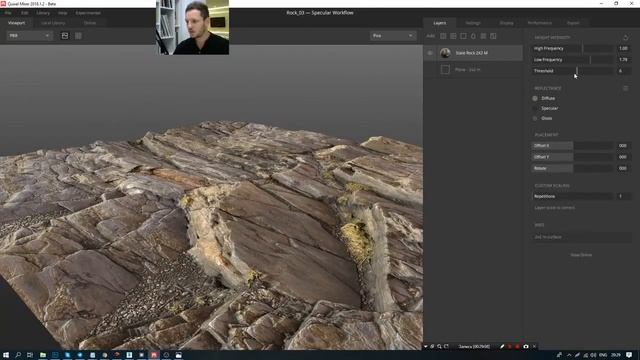The width and height of the screenshot is (640, 360).
Task: Add a solid square layer icon
Action: coord(463,36)
